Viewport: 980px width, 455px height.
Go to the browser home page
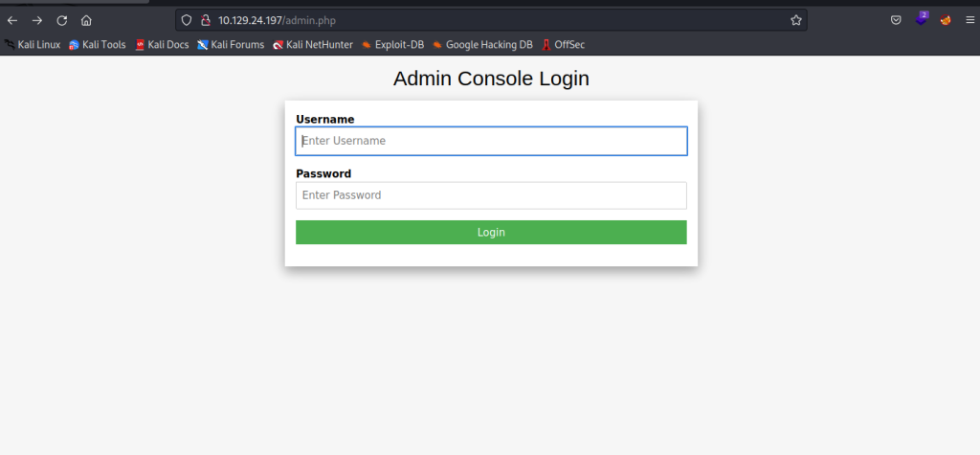(x=86, y=20)
